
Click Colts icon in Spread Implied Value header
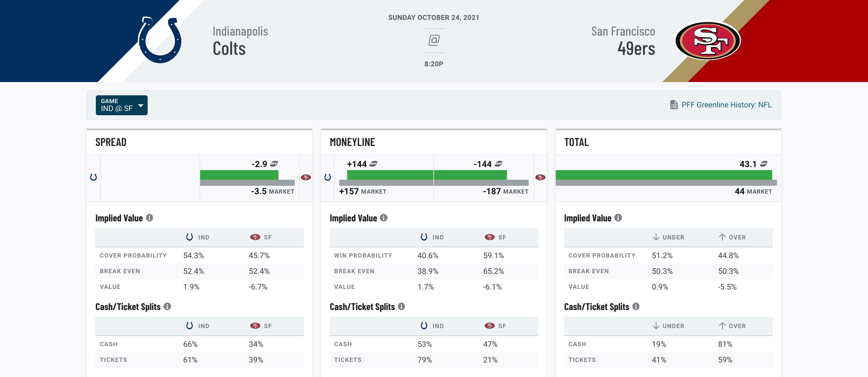tap(189, 237)
